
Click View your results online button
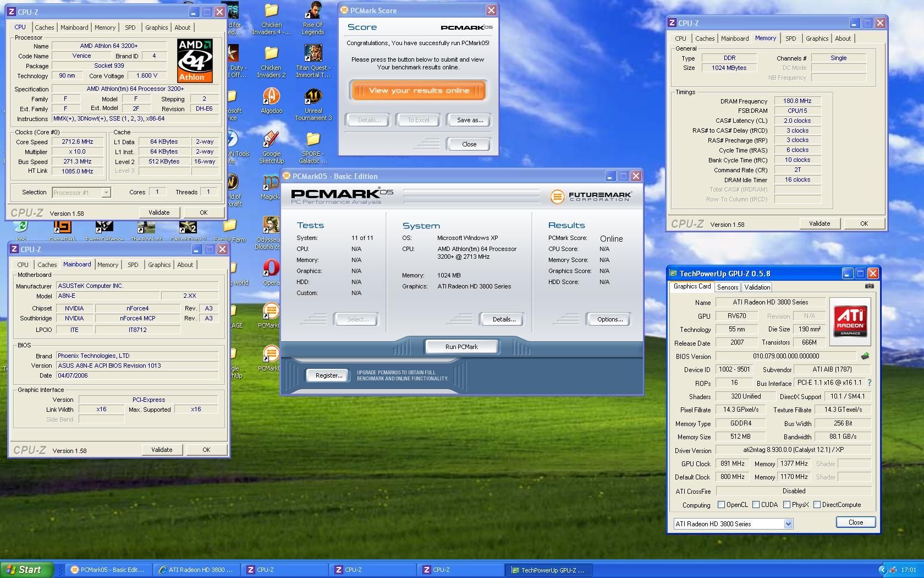pyautogui.click(x=419, y=90)
